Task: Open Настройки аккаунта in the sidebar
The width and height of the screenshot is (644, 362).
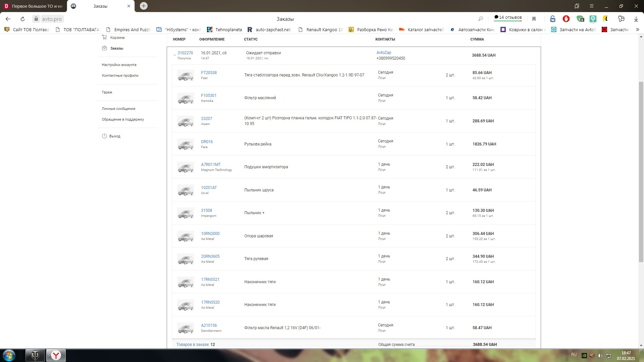Action: pos(119,65)
